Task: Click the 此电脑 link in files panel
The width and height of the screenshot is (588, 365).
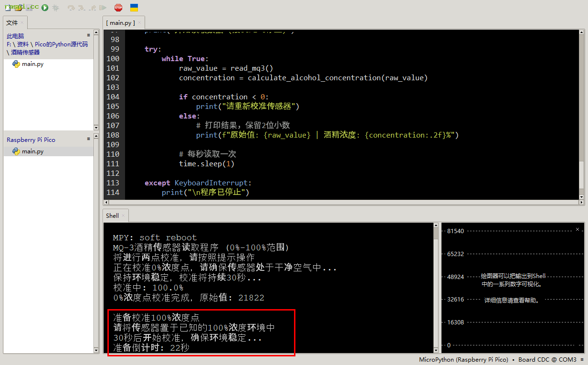Action: (15, 36)
